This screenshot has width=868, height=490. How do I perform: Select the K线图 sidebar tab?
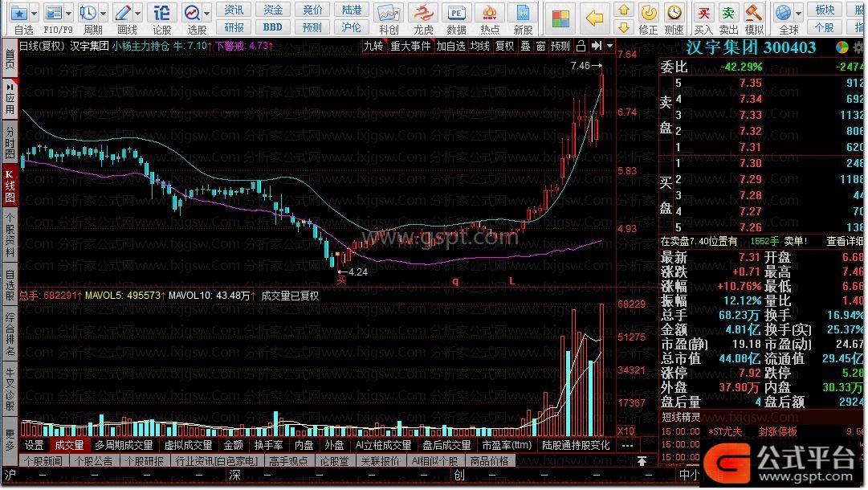pos(10,186)
